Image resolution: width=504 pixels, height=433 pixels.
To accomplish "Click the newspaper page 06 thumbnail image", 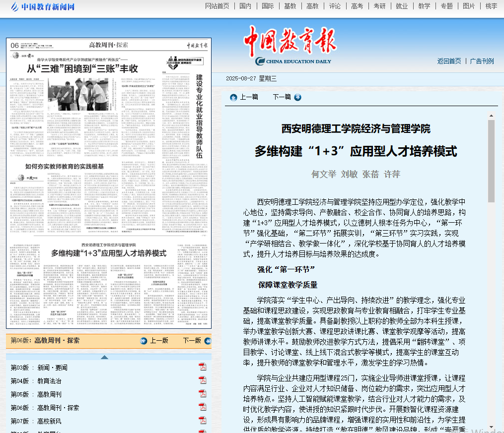I will 109,183.
